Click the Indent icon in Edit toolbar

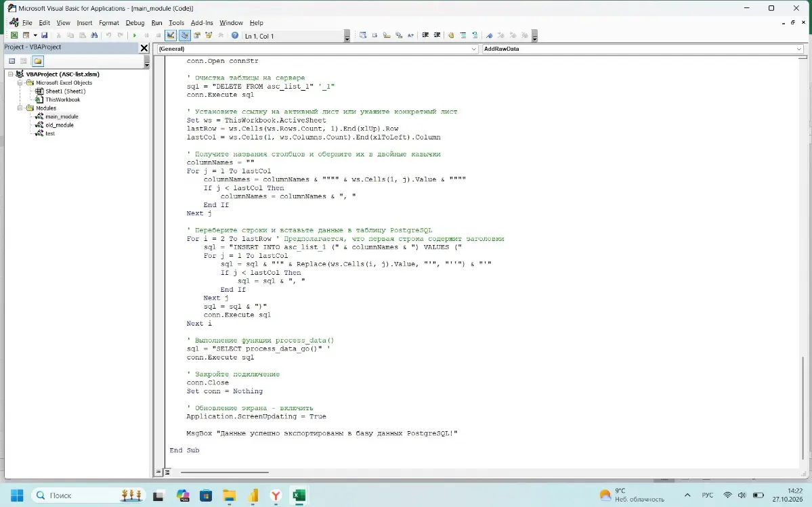(425, 35)
